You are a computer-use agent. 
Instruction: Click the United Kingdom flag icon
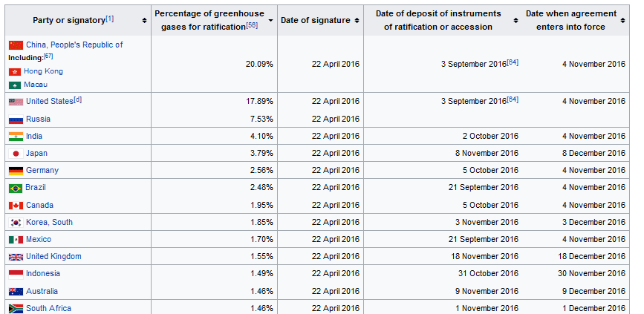click(x=16, y=257)
